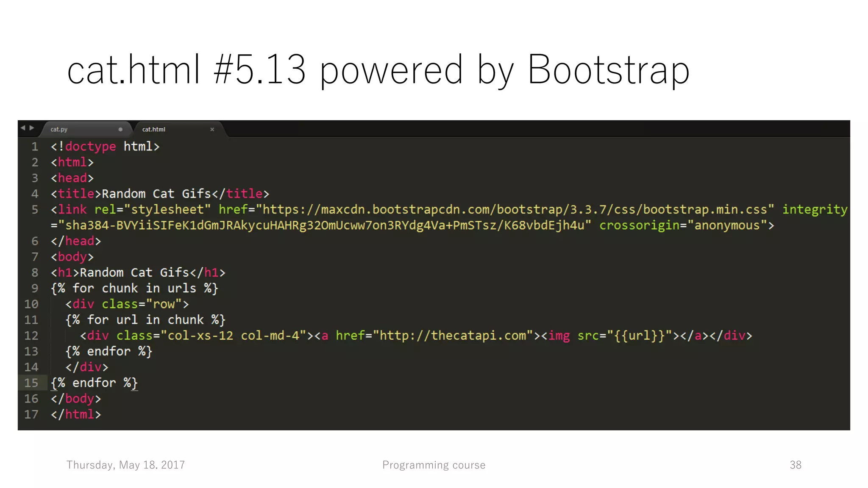Image resolution: width=868 pixels, height=488 pixels.
Task: Click the 'Programming course' footer text
Action: pyautogui.click(x=434, y=465)
